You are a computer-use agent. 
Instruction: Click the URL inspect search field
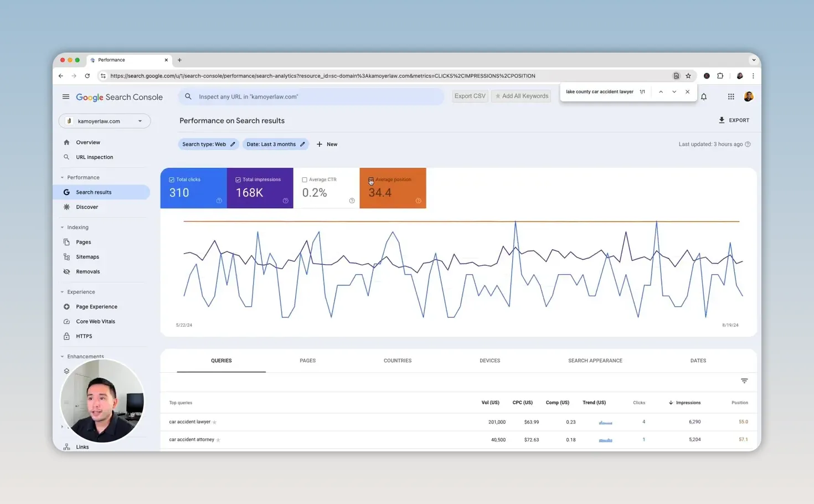311,96
